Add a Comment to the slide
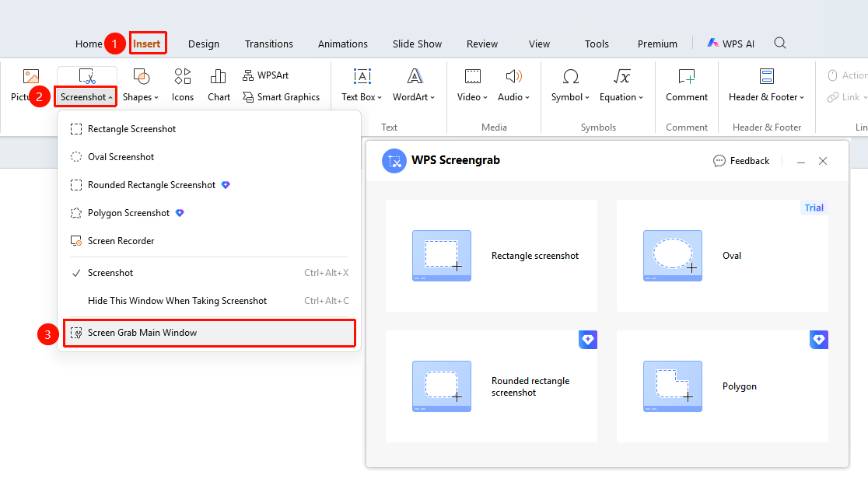Screen dimensions: 868x489 pyautogui.click(x=687, y=85)
